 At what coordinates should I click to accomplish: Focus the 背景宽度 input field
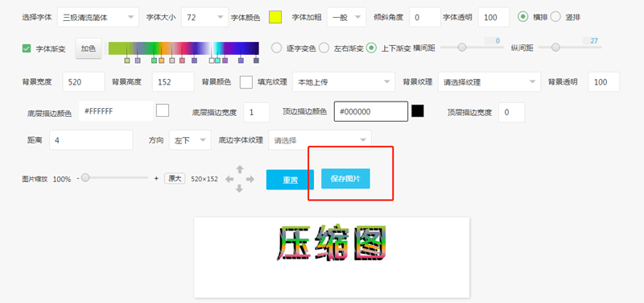[x=84, y=82]
